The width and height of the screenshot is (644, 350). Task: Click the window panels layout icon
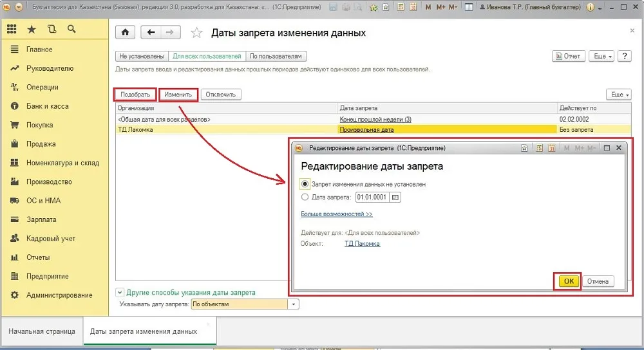469,7
